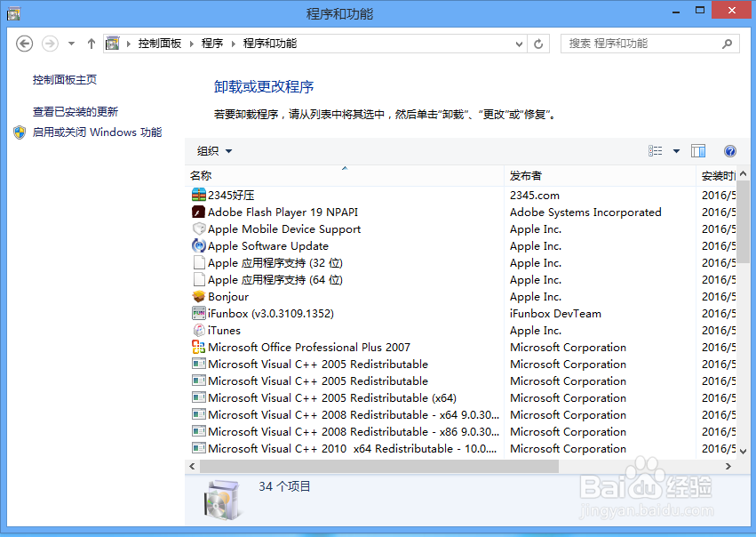Open the 组织 menu
Image resolution: width=756 pixels, height=537 pixels.
click(215, 151)
